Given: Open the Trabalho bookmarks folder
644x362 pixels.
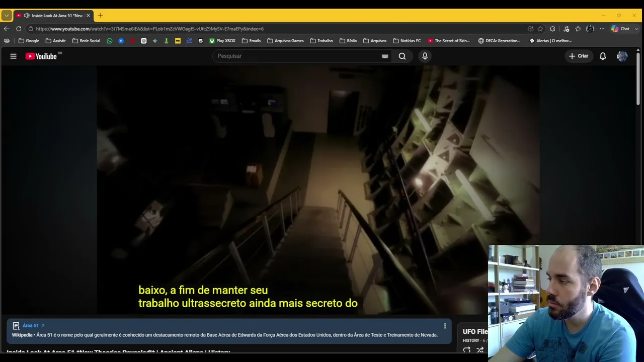Looking at the screenshot, I should [x=321, y=41].
